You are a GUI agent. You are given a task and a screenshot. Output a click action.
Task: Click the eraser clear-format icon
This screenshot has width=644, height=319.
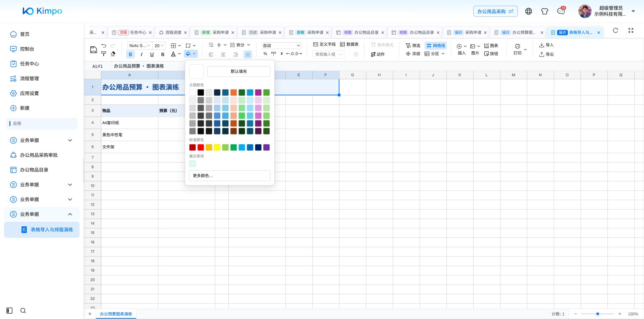coord(113,54)
